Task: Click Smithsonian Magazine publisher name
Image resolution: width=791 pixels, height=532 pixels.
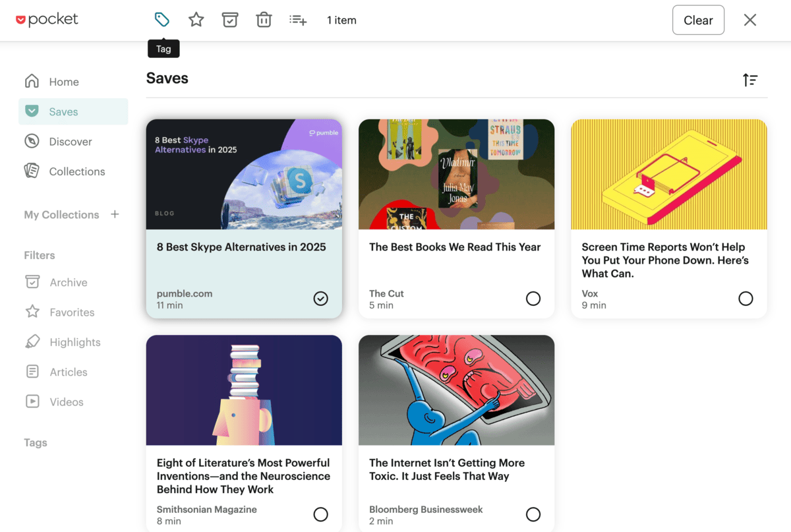Action: pyautogui.click(x=206, y=510)
